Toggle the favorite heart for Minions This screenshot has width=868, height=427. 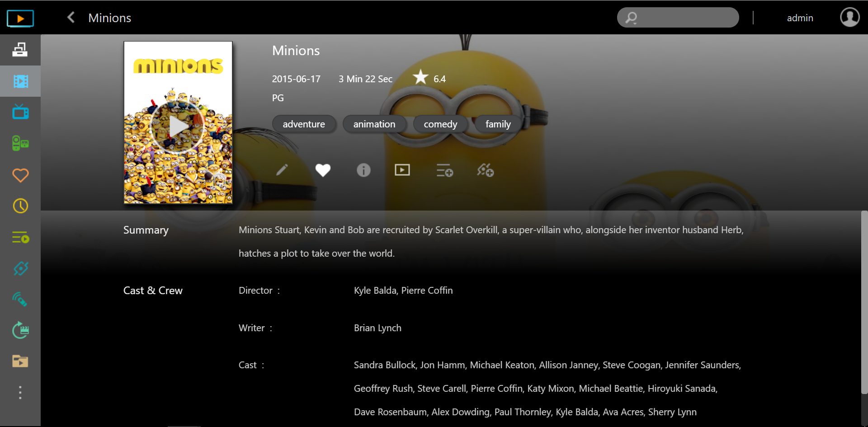coord(323,170)
